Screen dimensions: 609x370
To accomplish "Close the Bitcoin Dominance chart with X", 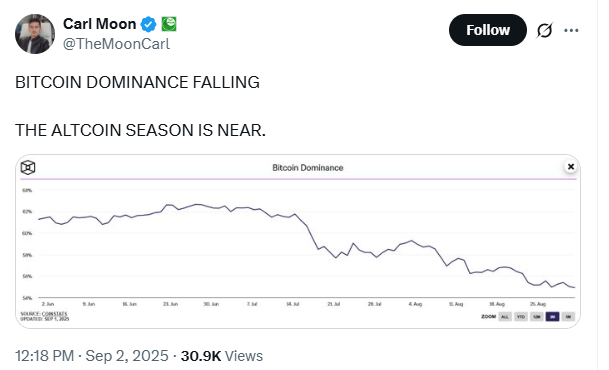I will coord(571,167).
